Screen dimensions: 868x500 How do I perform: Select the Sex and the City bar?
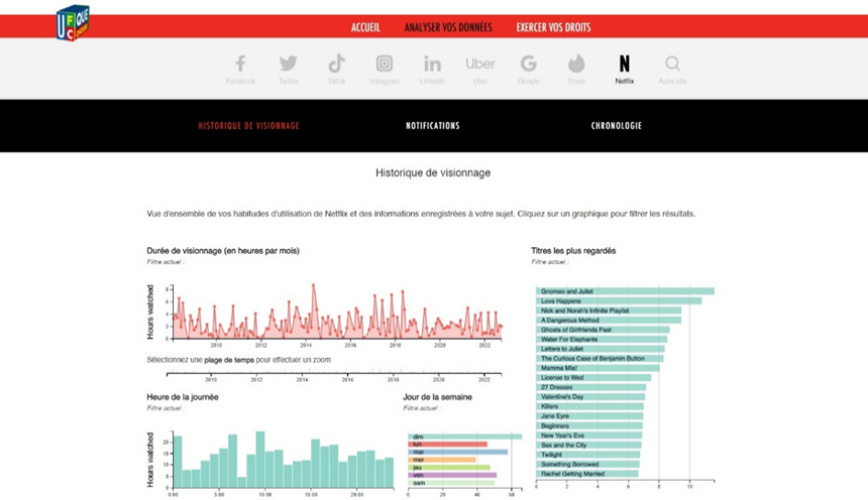tap(589, 445)
